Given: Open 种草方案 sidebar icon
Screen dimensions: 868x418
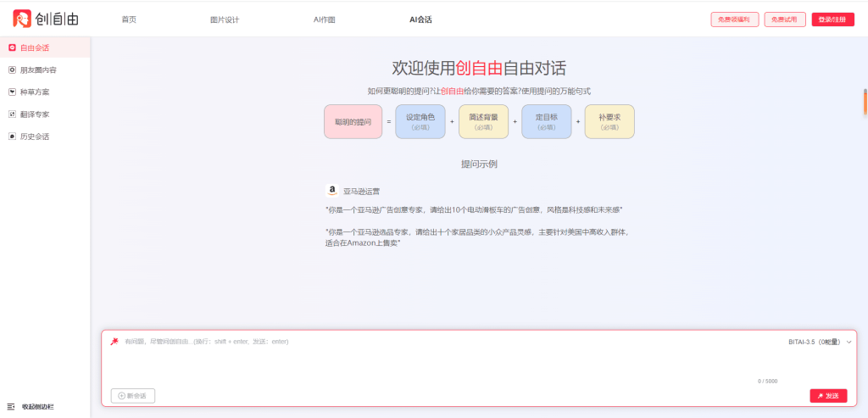Looking at the screenshot, I should pos(12,92).
